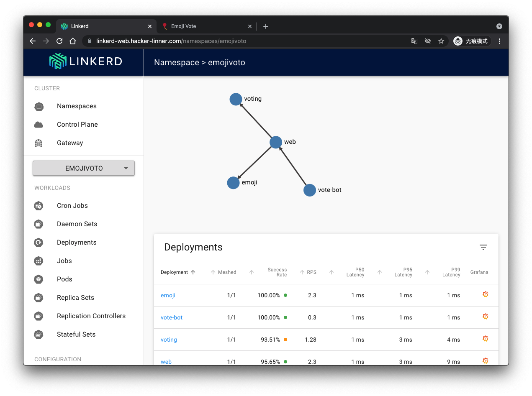The width and height of the screenshot is (532, 396).
Task: Sort table by P50 Latency column
Action: (x=347, y=272)
